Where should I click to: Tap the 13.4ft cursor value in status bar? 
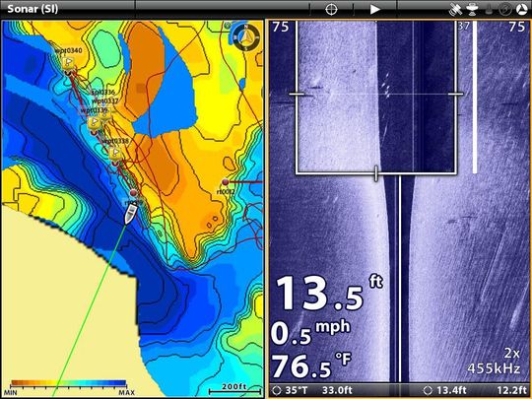tap(451, 390)
